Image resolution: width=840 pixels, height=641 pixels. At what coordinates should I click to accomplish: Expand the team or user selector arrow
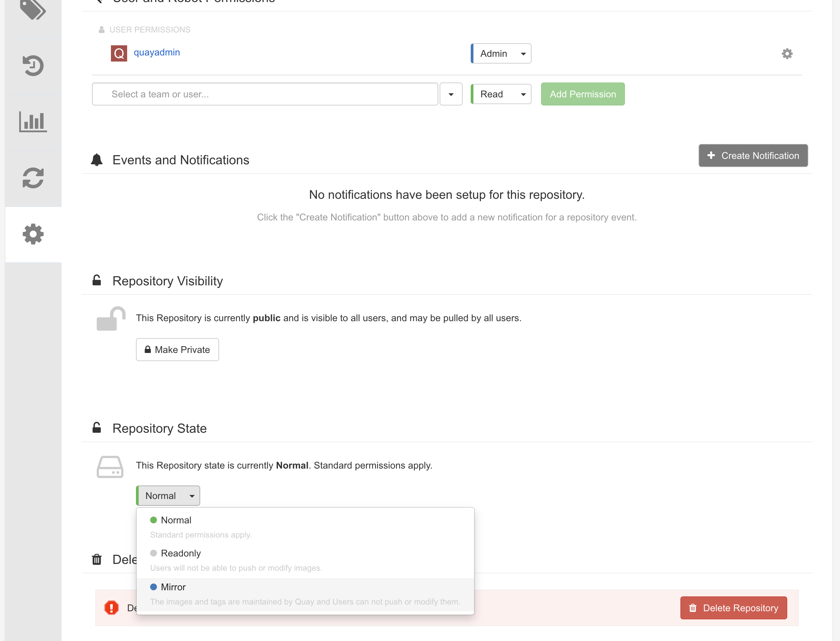(x=451, y=94)
